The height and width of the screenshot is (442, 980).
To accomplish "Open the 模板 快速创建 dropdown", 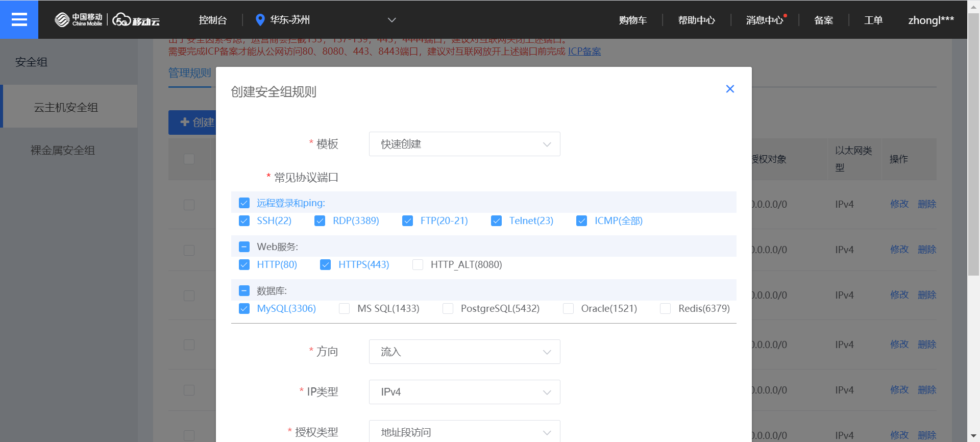I will click(x=464, y=144).
